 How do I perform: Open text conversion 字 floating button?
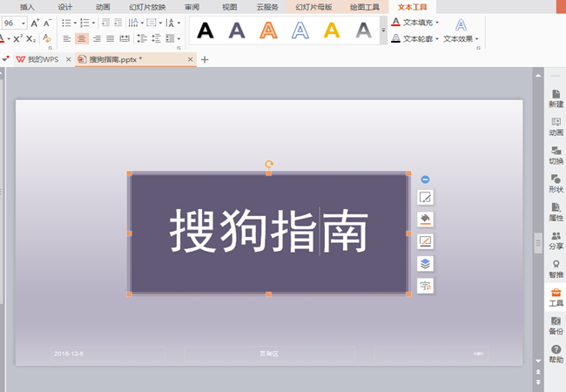[425, 287]
